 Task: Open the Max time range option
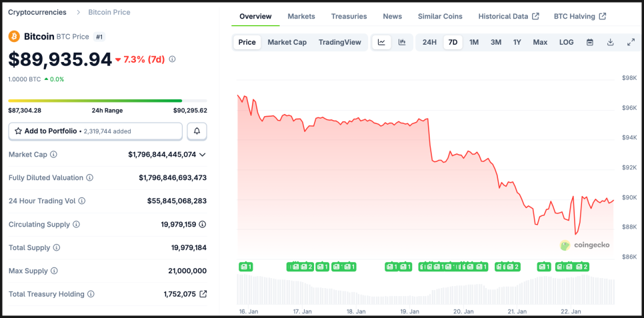(x=540, y=43)
